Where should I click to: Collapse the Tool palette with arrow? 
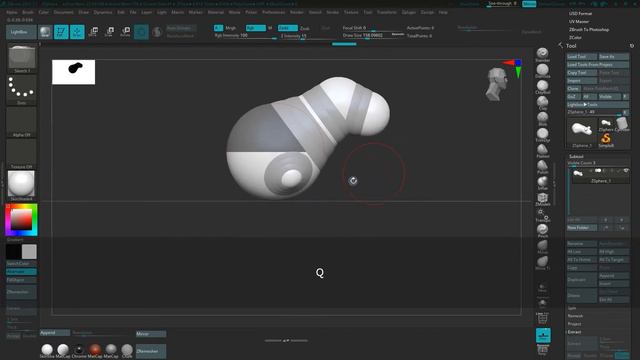point(560,45)
